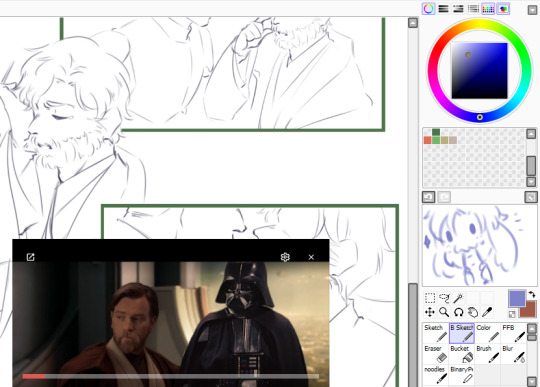Click the brush tray scroll-down arrow
The height and width of the screenshot is (387, 540).
[532, 381]
